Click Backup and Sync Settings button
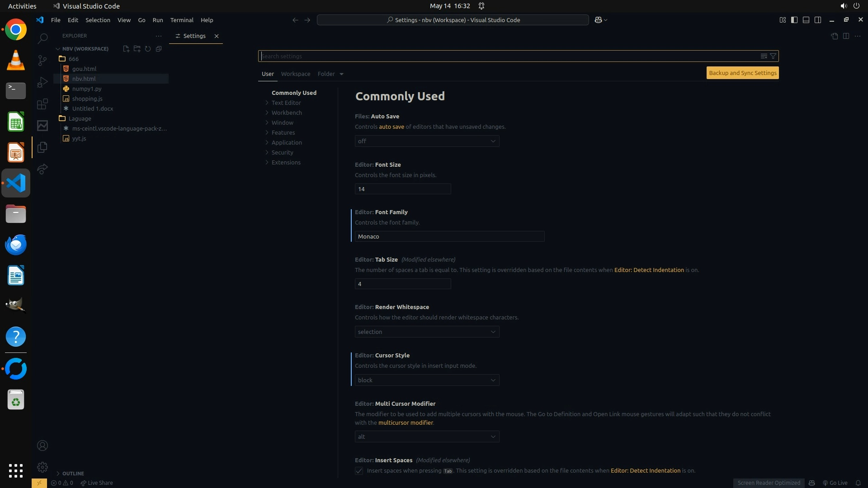Image resolution: width=868 pixels, height=488 pixels. coord(742,73)
